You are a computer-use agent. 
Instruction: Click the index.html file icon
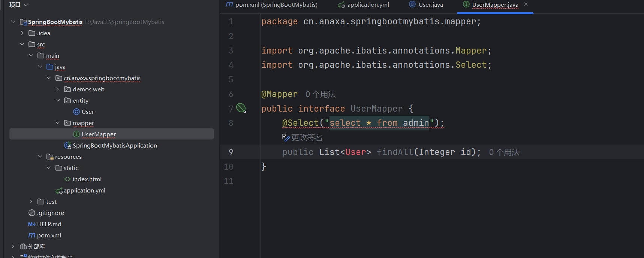click(x=67, y=179)
